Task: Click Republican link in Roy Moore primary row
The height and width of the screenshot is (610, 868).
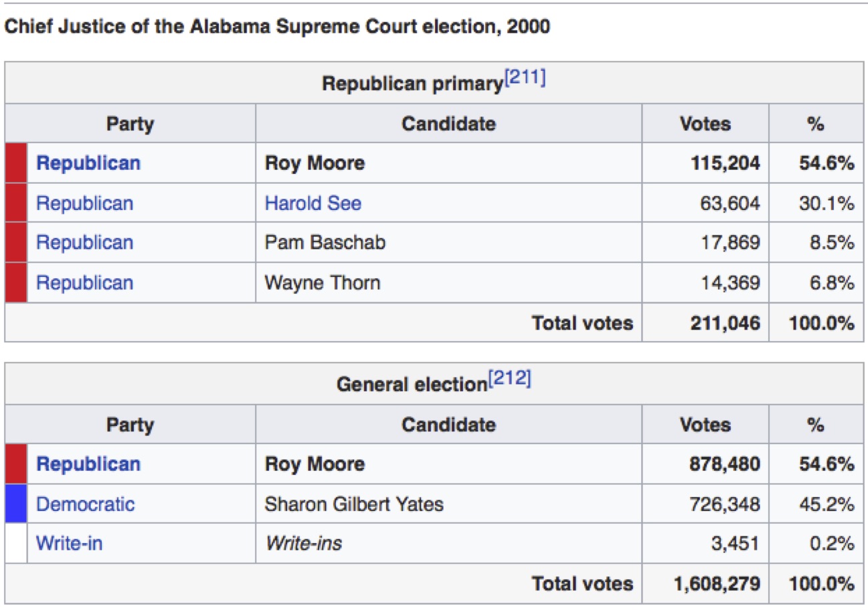Action: click(88, 163)
